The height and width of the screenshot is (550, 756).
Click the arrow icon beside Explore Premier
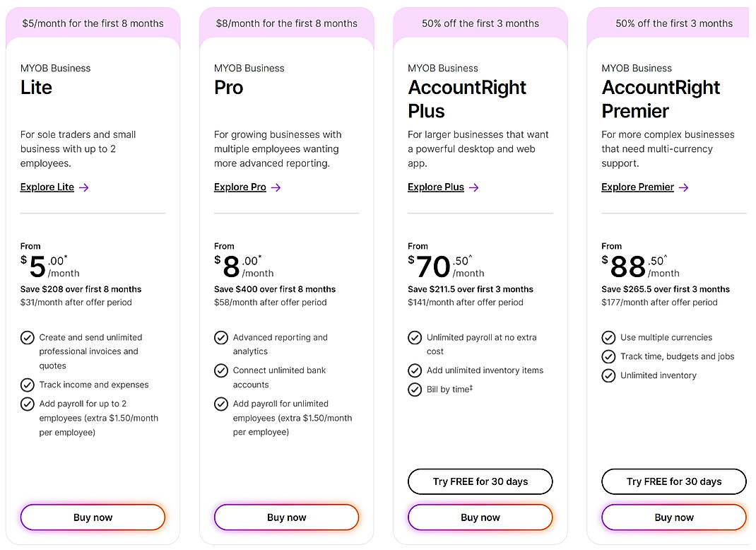(683, 187)
